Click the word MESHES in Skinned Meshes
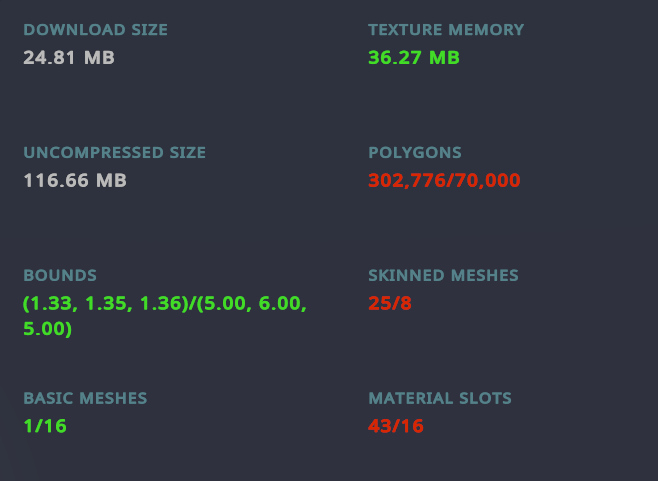 (485, 276)
